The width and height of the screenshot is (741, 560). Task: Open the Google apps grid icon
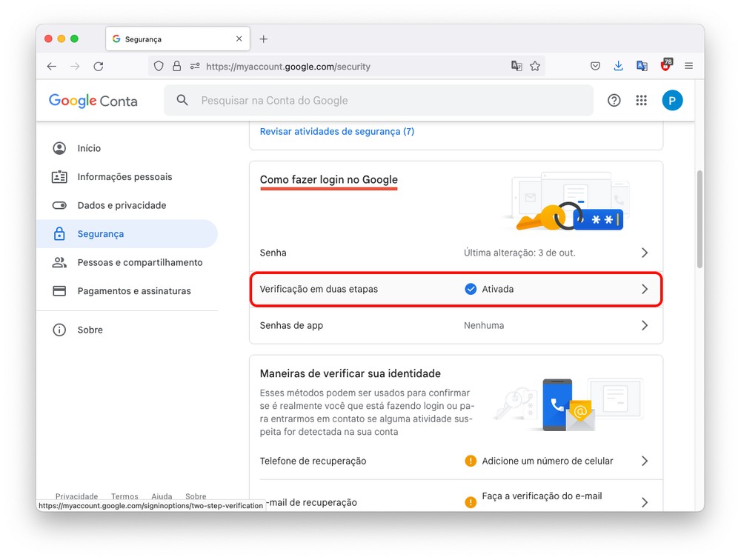click(x=642, y=101)
